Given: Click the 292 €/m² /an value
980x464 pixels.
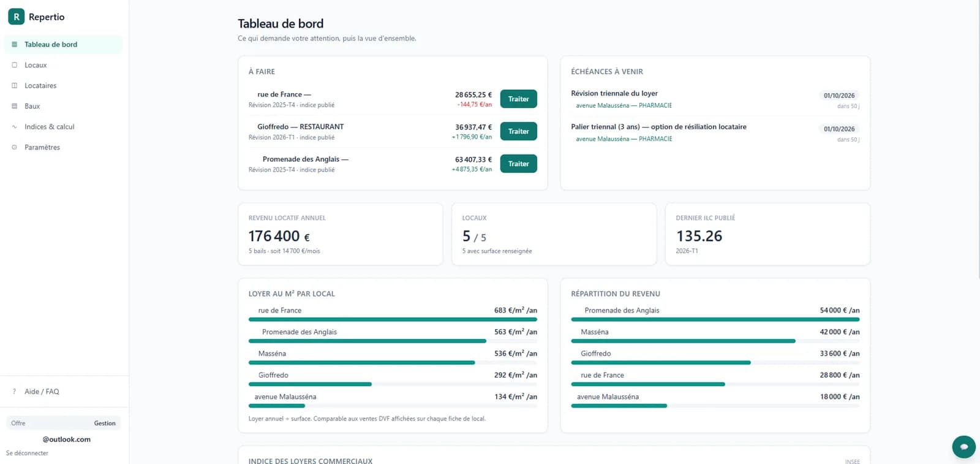Looking at the screenshot, I should pyautogui.click(x=516, y=375).
